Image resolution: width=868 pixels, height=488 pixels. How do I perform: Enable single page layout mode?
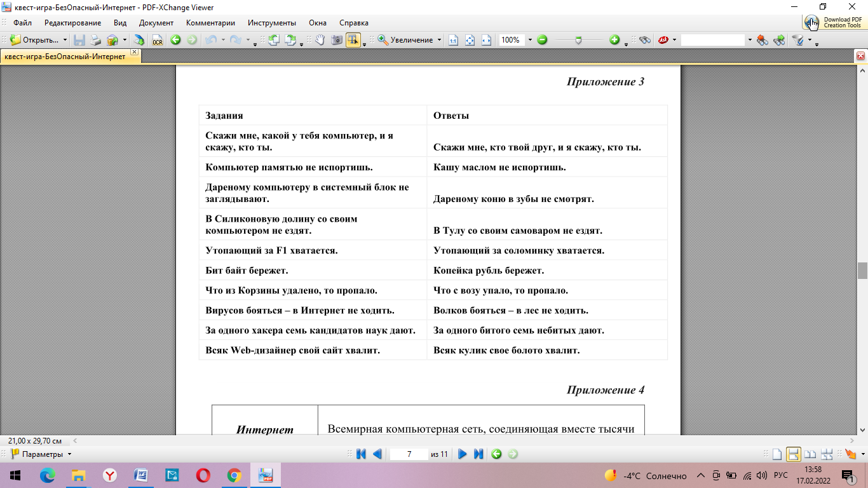tap(776, 454)
